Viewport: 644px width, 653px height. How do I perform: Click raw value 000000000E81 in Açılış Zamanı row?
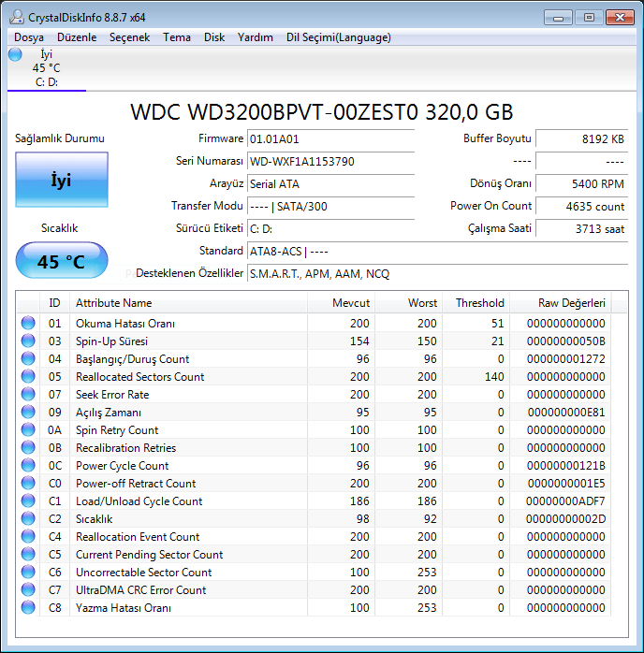point(566,413)
